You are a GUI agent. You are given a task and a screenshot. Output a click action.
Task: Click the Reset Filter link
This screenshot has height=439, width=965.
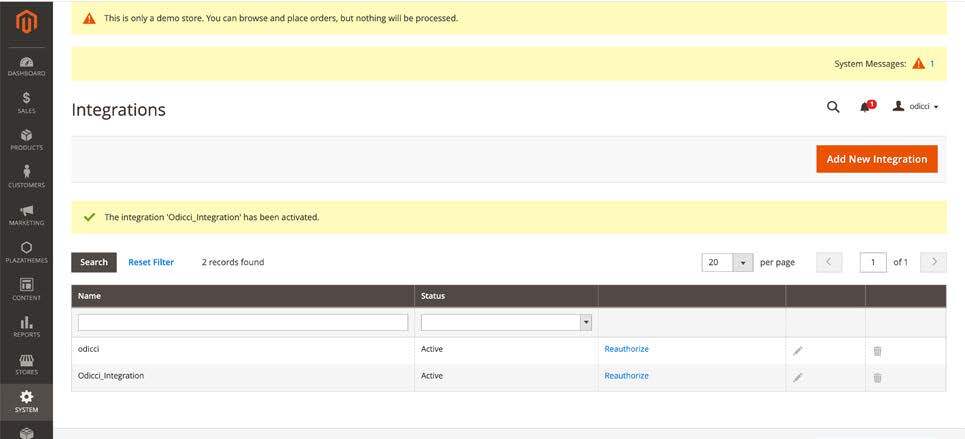pyautogui.click(x=151, y=262)
